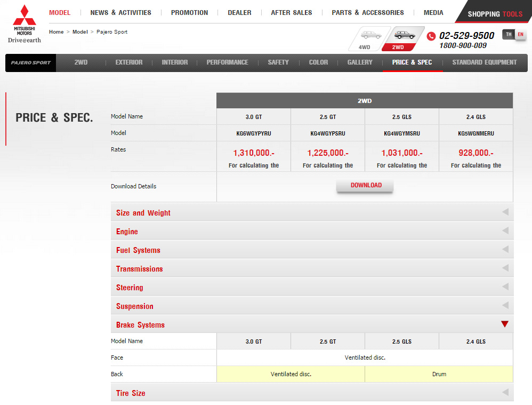Expand the Fuel Systems section
Image resolution: width=532 pixels, height=405 pixels.
312,250
